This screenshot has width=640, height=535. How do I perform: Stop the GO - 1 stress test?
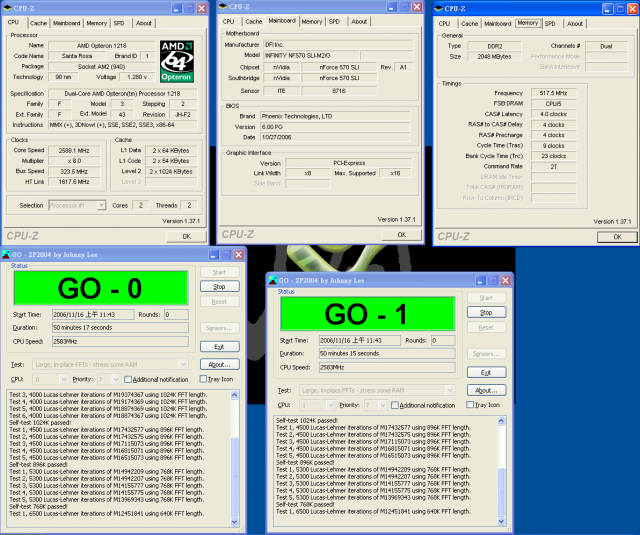487,312
